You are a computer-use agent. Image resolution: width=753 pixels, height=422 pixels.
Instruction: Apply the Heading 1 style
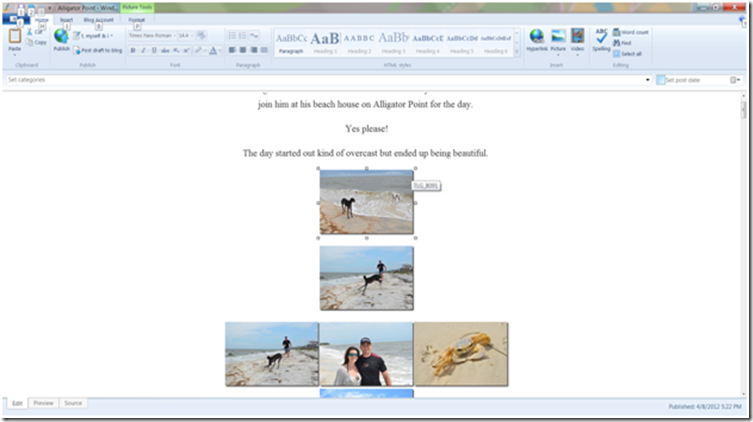[325, 43]
